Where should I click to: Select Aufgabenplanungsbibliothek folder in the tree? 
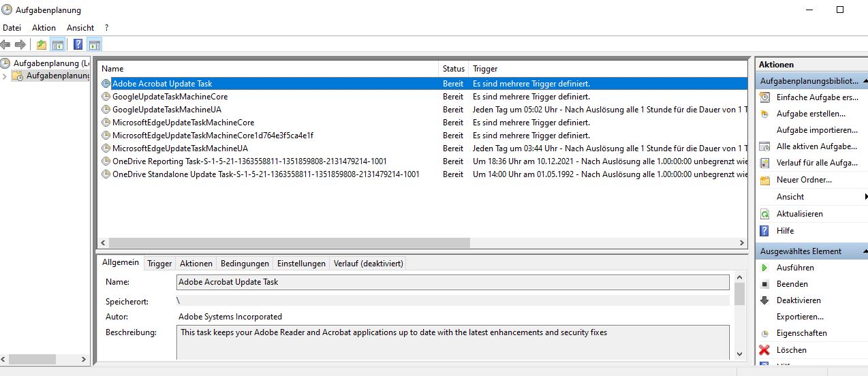click(x=58, y=76)
